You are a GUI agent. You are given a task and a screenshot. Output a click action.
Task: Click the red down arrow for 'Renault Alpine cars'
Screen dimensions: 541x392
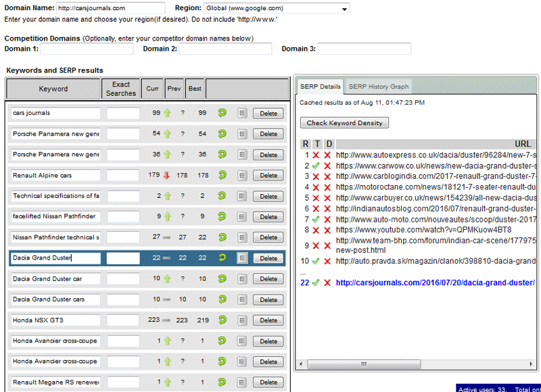click(166, 175)
